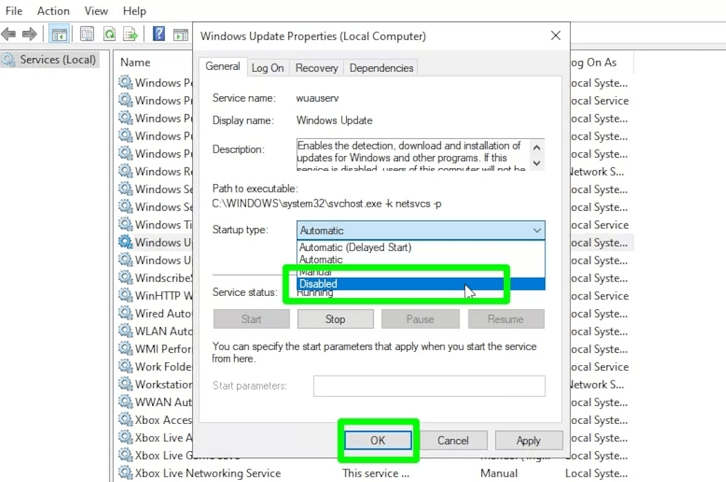This screenshot has height=482, width=726.
Task: Click the Log On As column header
Action: tap(594, 62)
